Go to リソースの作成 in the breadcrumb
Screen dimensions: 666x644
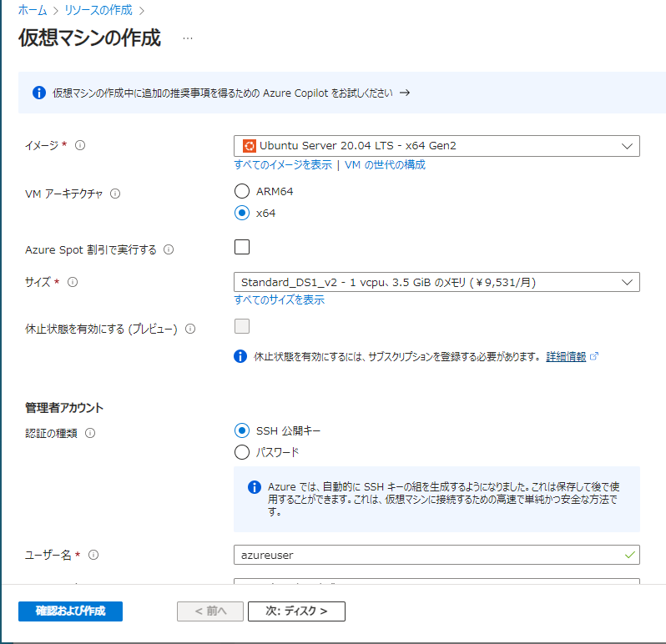(98, 10)
